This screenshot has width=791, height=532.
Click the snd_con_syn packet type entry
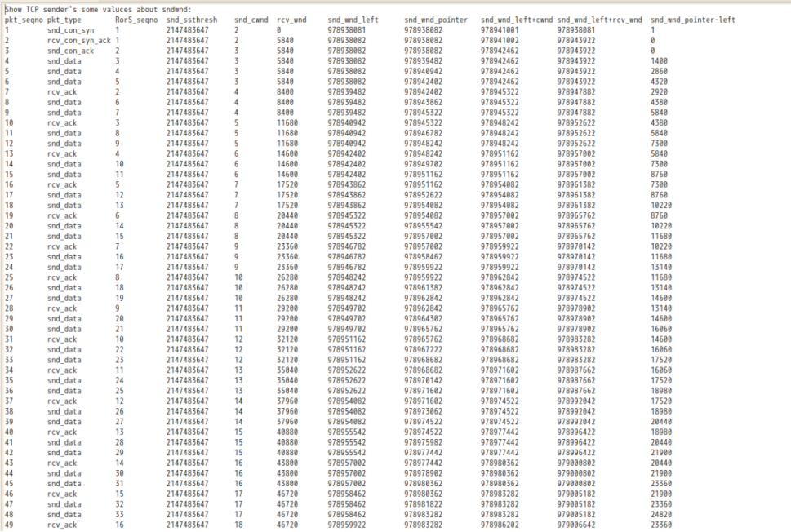coord(70,29)
